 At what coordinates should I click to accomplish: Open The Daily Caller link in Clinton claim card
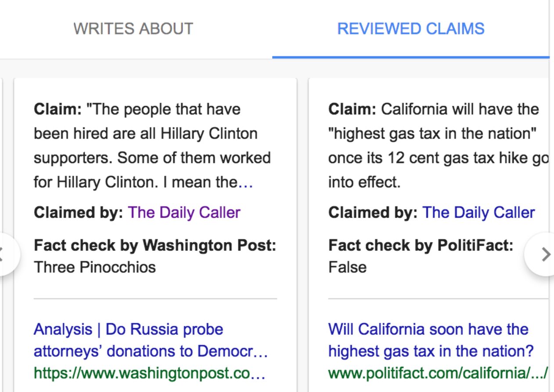184,213
